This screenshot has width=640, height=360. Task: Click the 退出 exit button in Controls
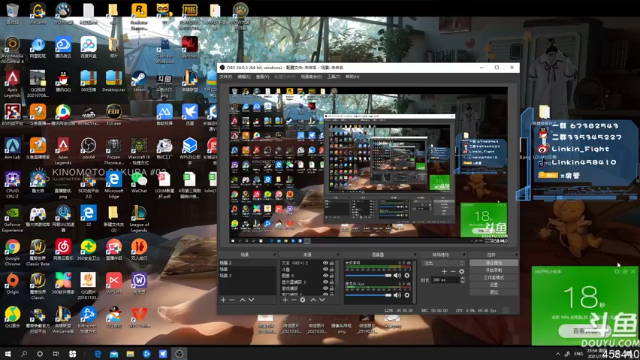[493, 292]
